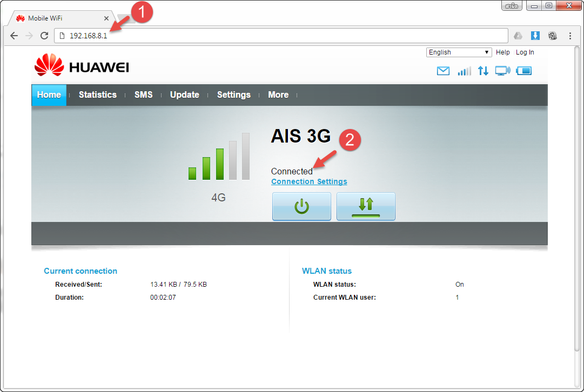
Task: Open the Update tab
Action: click(184, 95)
